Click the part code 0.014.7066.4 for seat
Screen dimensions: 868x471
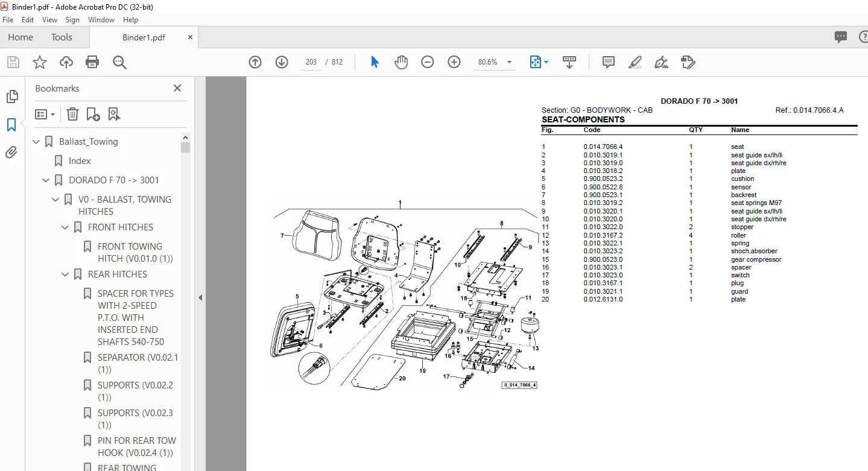coord(603,147)
